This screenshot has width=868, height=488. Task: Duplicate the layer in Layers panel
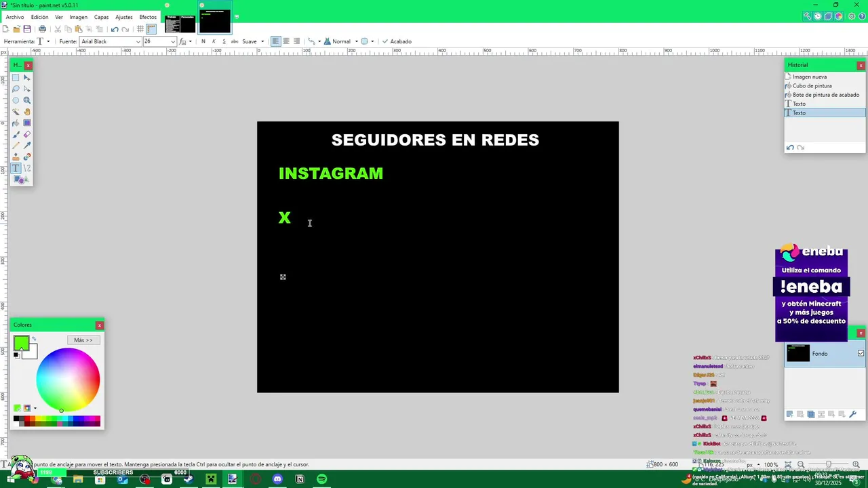click(810, 414)
